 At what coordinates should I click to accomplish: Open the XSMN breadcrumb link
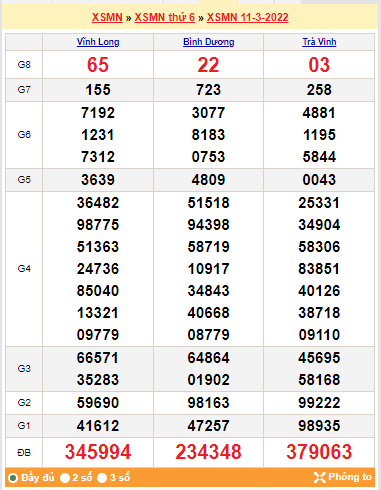pyautogui.click(x=107, y=17)
